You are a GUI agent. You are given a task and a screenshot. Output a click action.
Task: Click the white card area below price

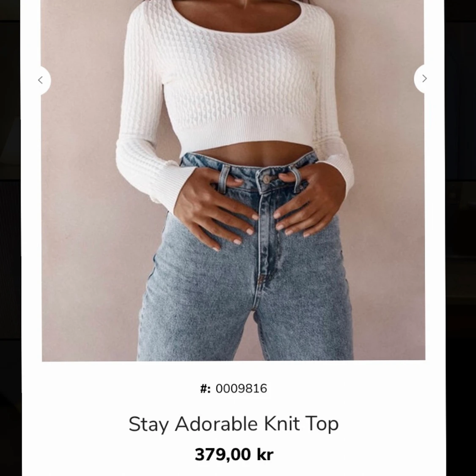tap(233, 470)
